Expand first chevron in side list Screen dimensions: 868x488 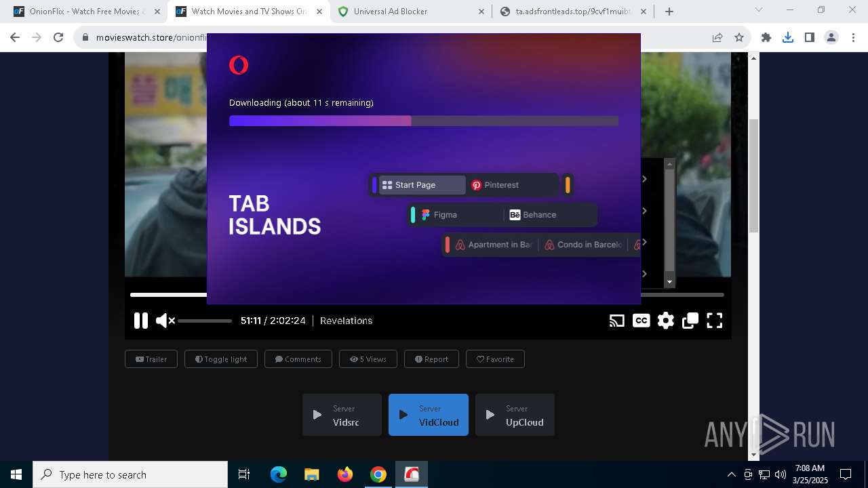click(x=644, y=179)
